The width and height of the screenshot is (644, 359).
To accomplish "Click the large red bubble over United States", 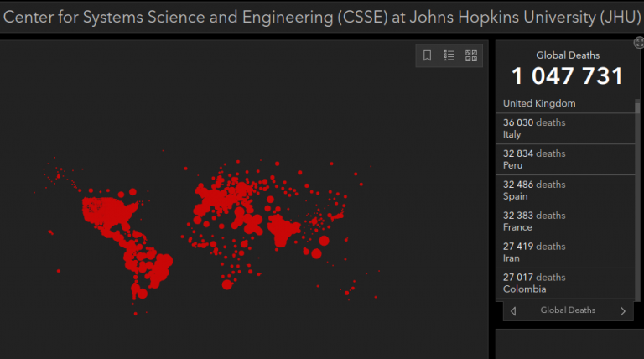I will coord(109,206).
